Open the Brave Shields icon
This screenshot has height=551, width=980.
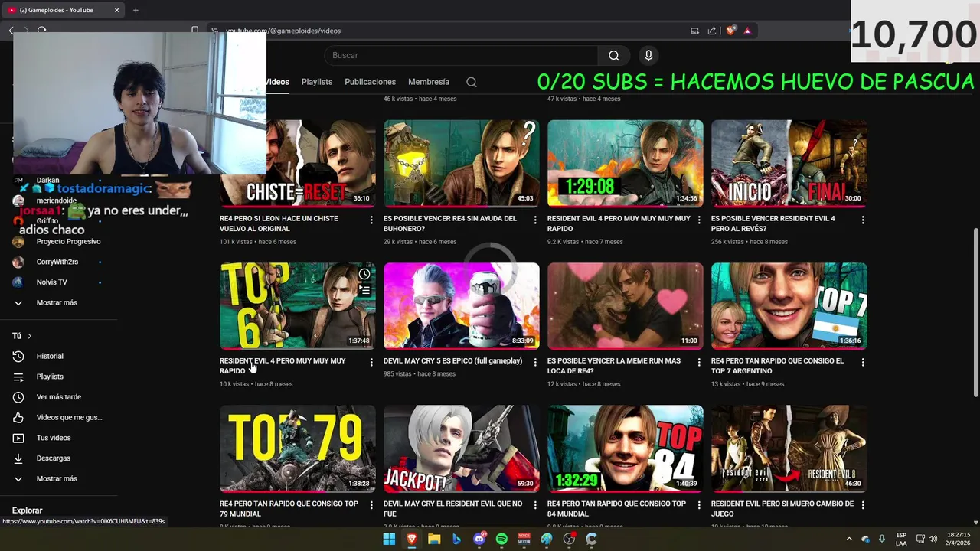[x=731, y=31]
